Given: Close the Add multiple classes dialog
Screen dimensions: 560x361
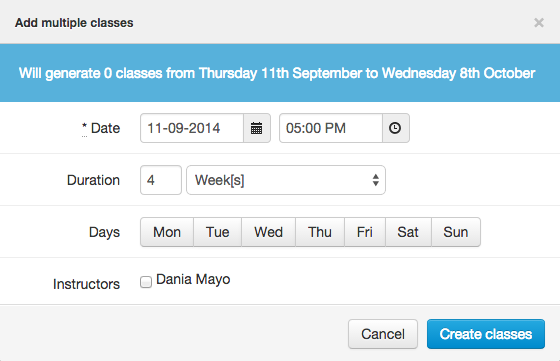Looking at the screenshot, I should pyautogui.click(x=539, y=23).
